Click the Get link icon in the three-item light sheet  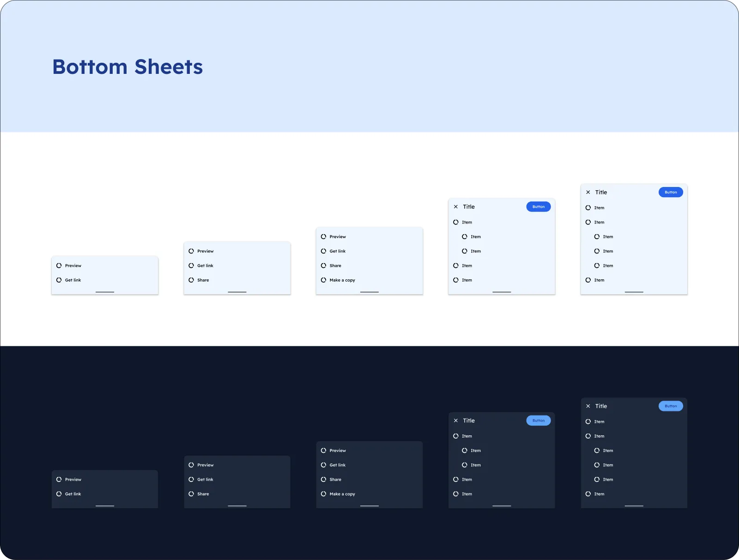(x=191, y=265)
